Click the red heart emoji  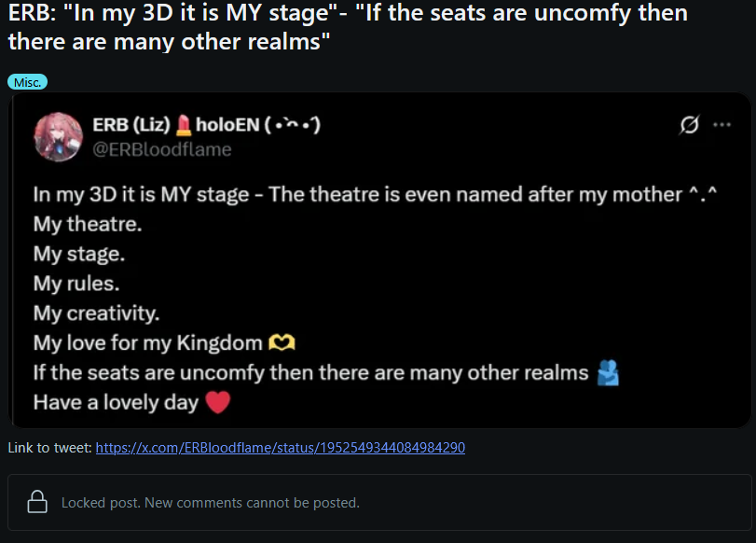217,403
